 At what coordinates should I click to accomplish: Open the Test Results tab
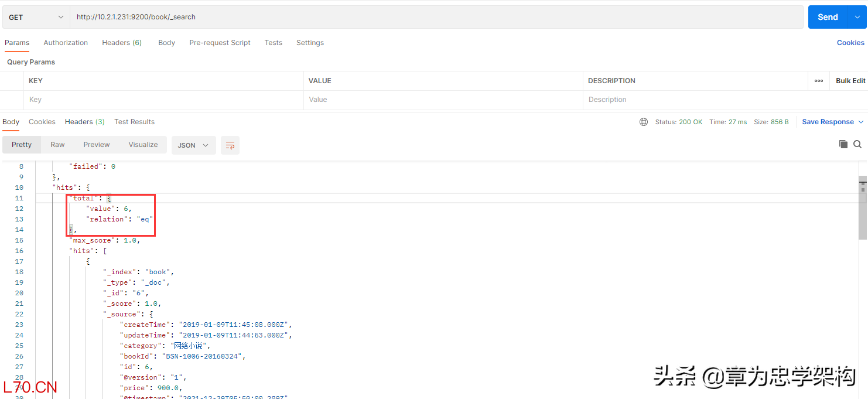click(135, 122)
